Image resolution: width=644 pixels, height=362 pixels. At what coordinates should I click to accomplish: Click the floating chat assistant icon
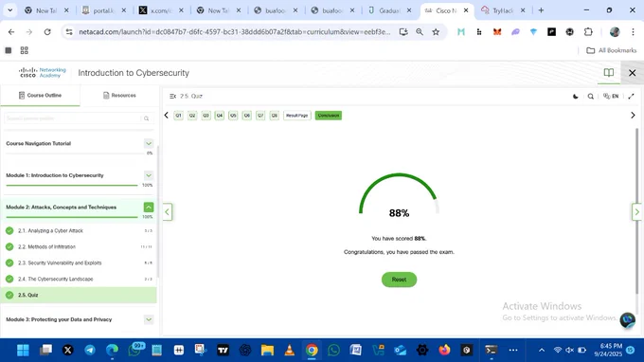pyautogui.click(x=628, y=319)
